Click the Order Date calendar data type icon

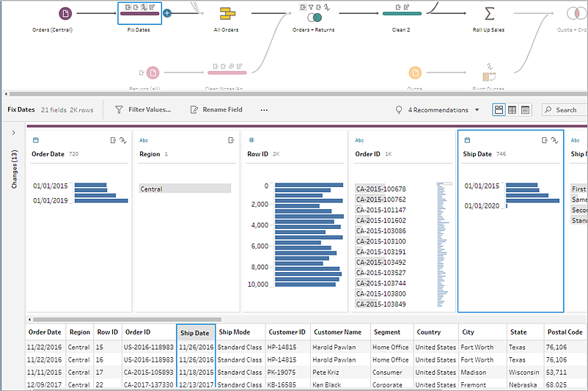[x=36, y=140]
